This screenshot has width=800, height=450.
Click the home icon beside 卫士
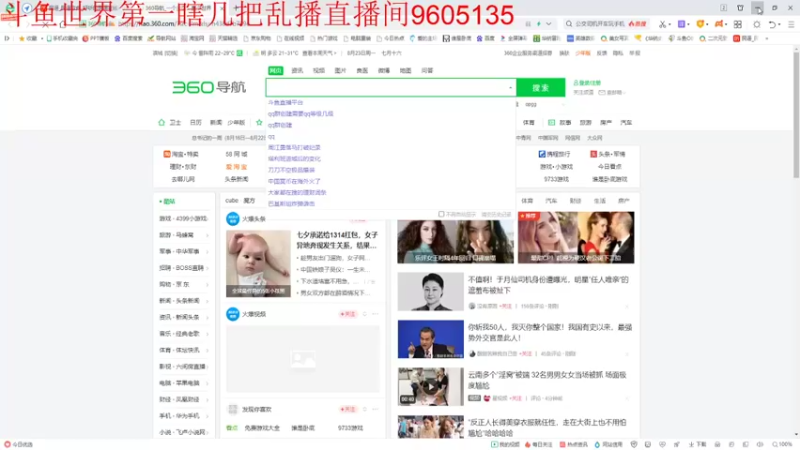[162, 122]
